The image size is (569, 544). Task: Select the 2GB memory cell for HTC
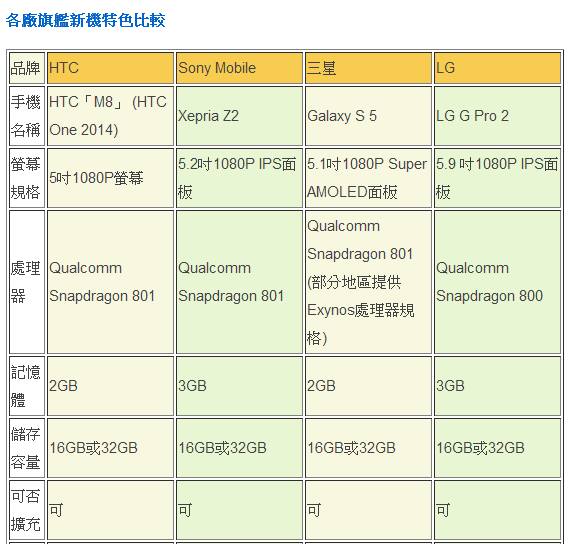(x=110, y=386)
